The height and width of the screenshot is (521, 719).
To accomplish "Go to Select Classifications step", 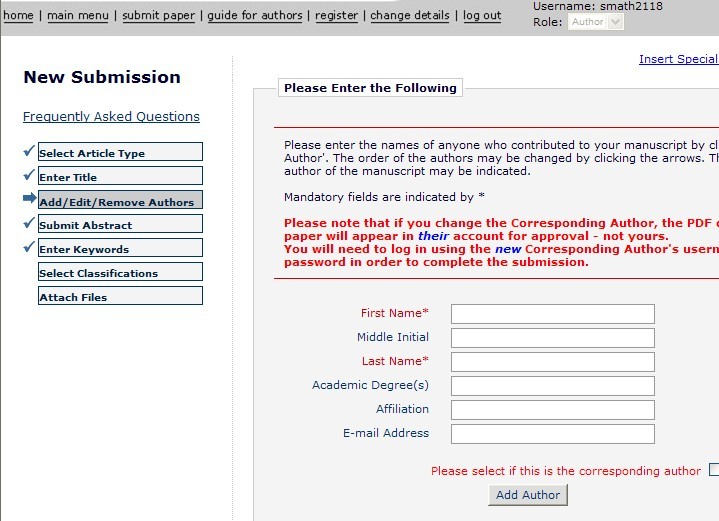I will (x=120, y=273).
